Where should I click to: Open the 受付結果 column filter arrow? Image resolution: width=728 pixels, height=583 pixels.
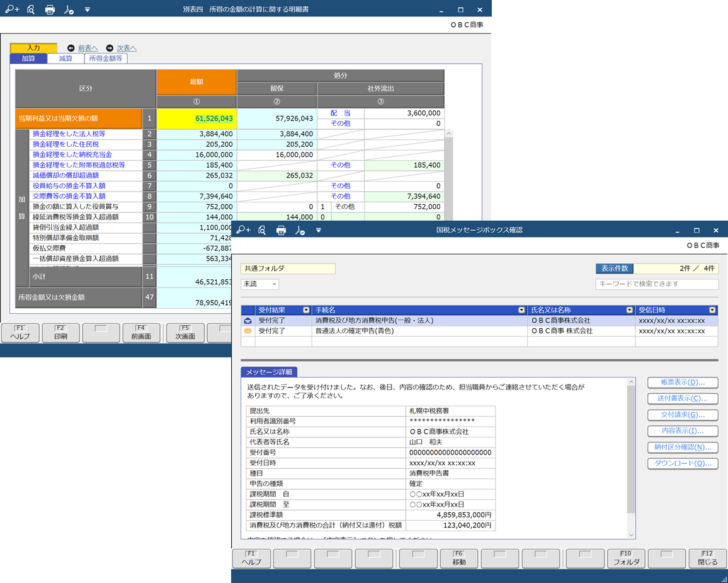(306, 310)
